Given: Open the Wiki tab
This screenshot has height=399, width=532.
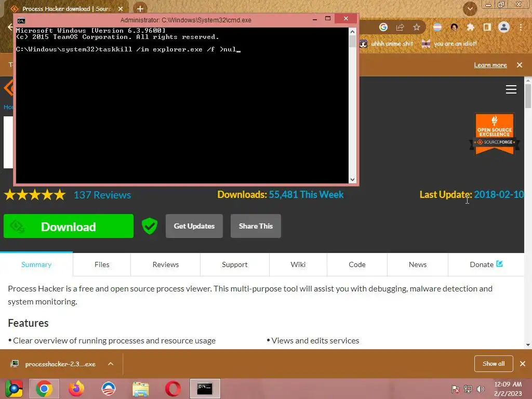Looking at the screenshot, I should [298, 264].
